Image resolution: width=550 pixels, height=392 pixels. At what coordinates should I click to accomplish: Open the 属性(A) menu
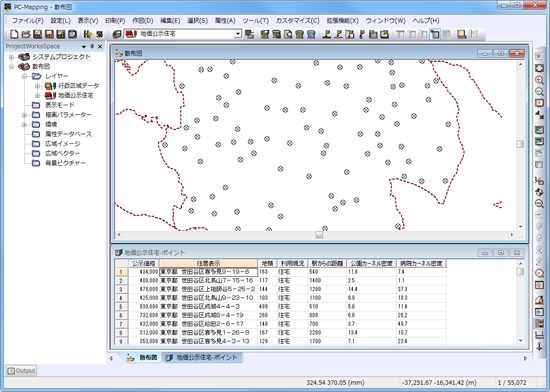click(x=225, y=21)
